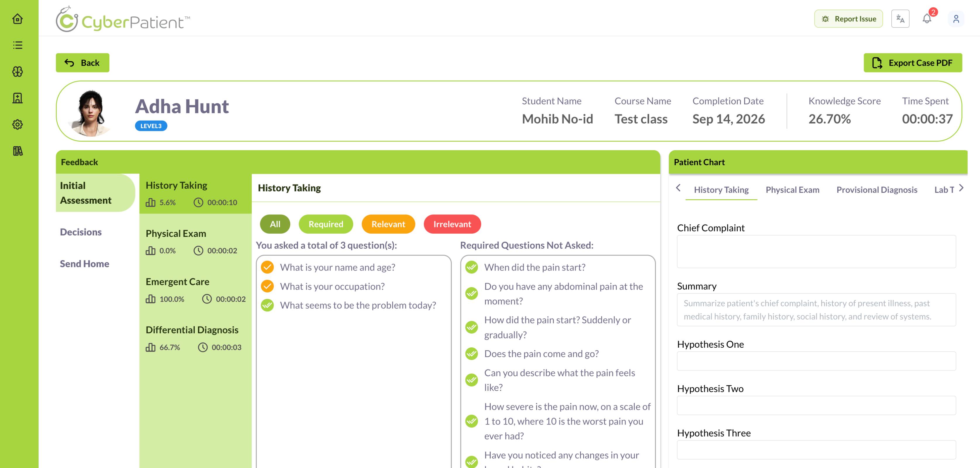Select the Initial Assessment section
The width and height of the screenshot is (980, 468).
(x=96, y=193)
